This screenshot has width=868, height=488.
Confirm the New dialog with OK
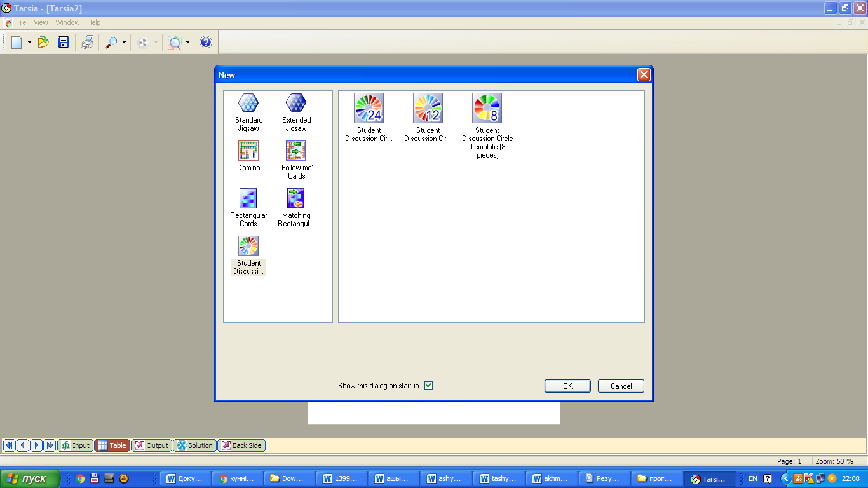click(x=567, y=386)
